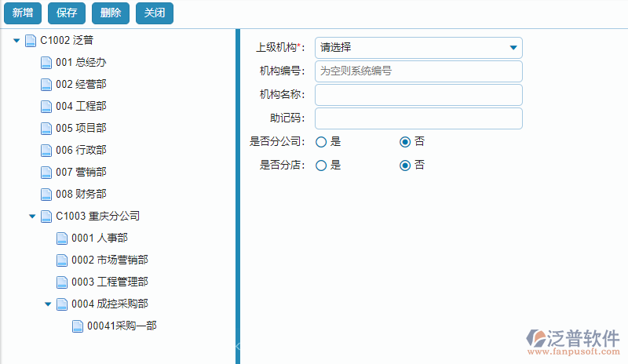
Task: Select 是 for 是否分店
Action: (321, 166)
